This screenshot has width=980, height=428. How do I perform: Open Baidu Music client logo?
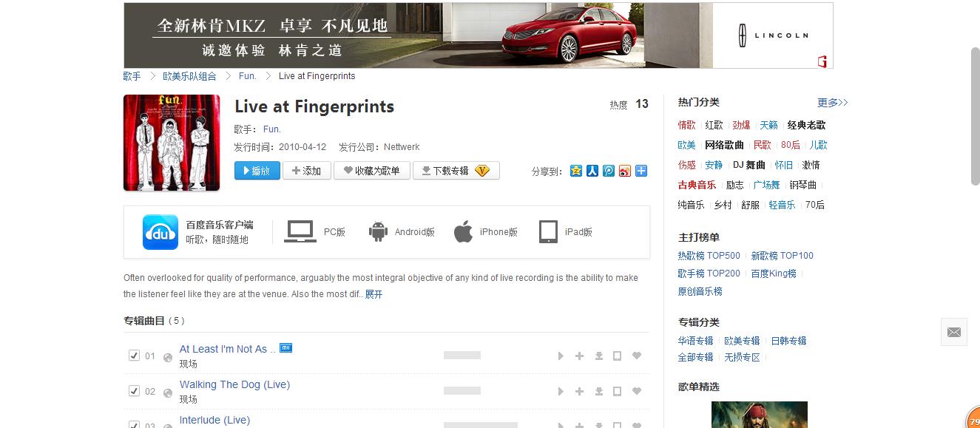[160, 232]
